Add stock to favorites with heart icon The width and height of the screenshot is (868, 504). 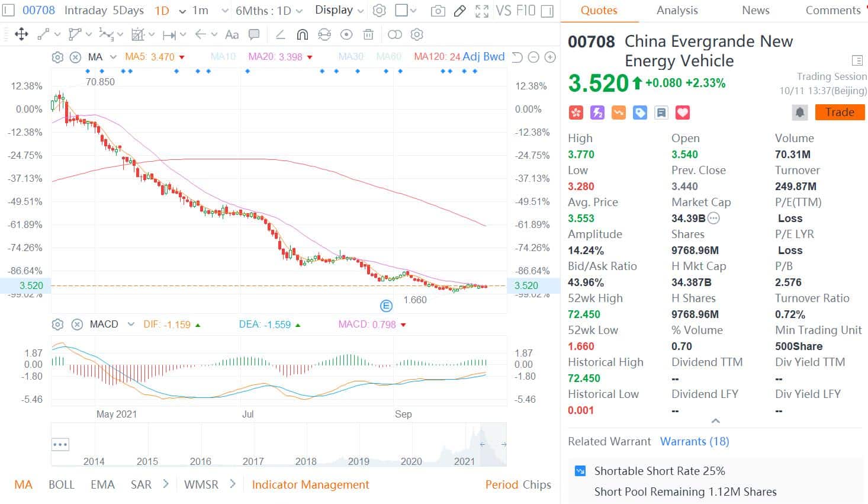[682, 112]
